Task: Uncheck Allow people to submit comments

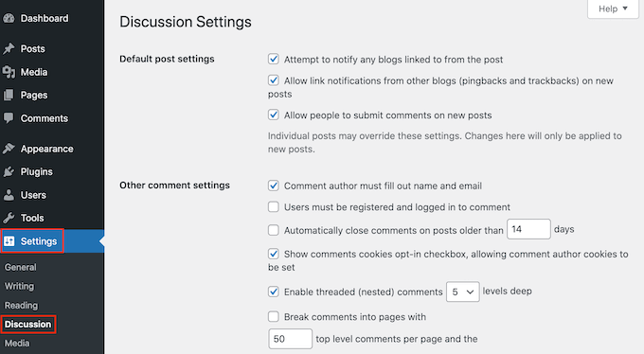Action: (x=274, y=115)
